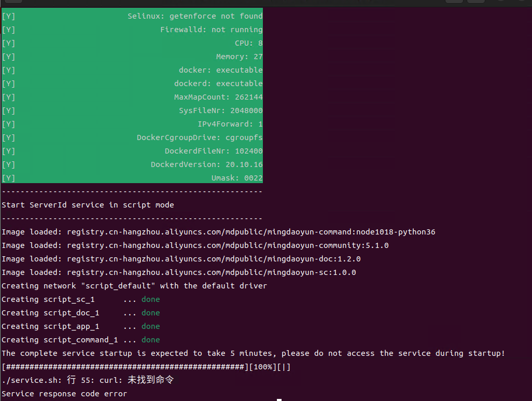The width and height of the screenshot is (532, 401).
Task: Click the [Y] marker on the Umask row
Action: pos(8,178)
